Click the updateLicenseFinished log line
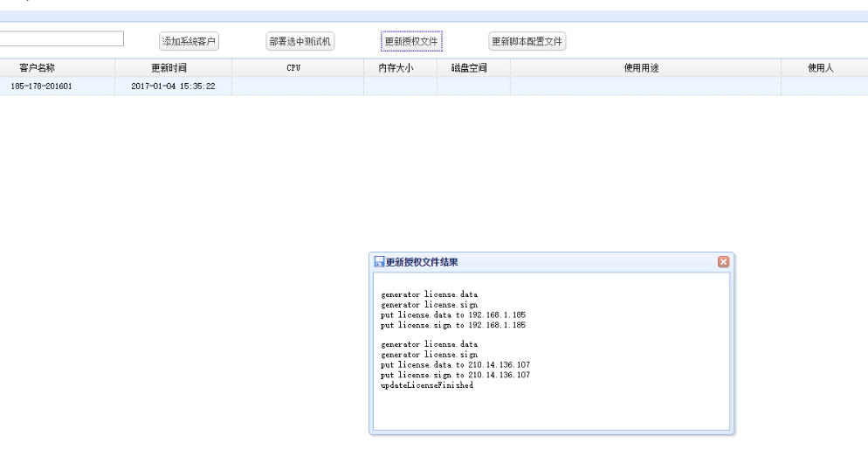 427,385
